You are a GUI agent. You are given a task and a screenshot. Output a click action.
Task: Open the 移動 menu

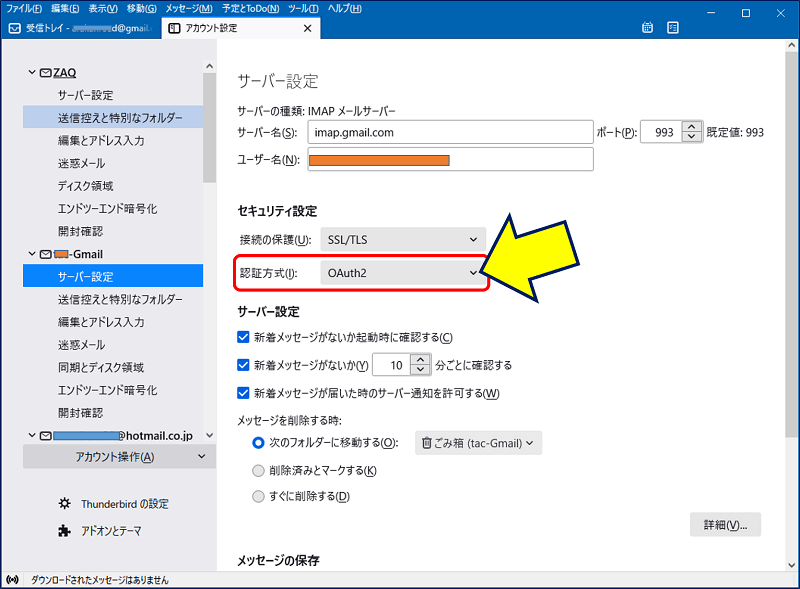point(141,9)
